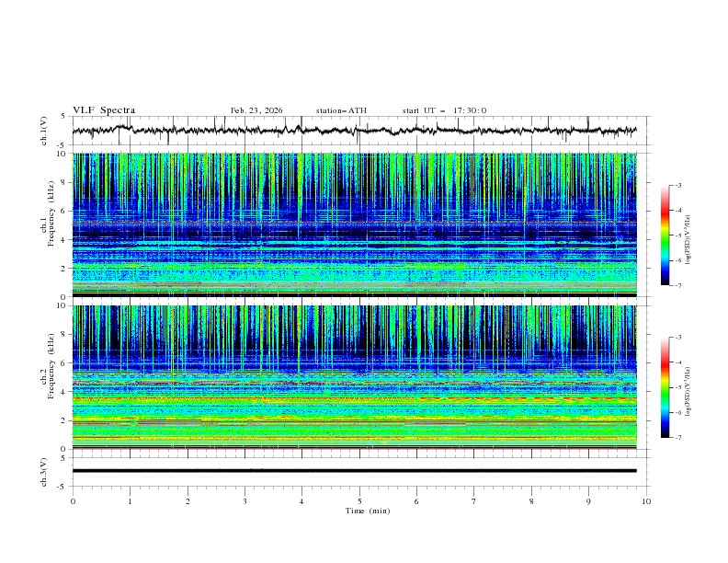Click the 'start UT = 17:30:0' text
728x563 pixels.
click(x=444, y=110)
